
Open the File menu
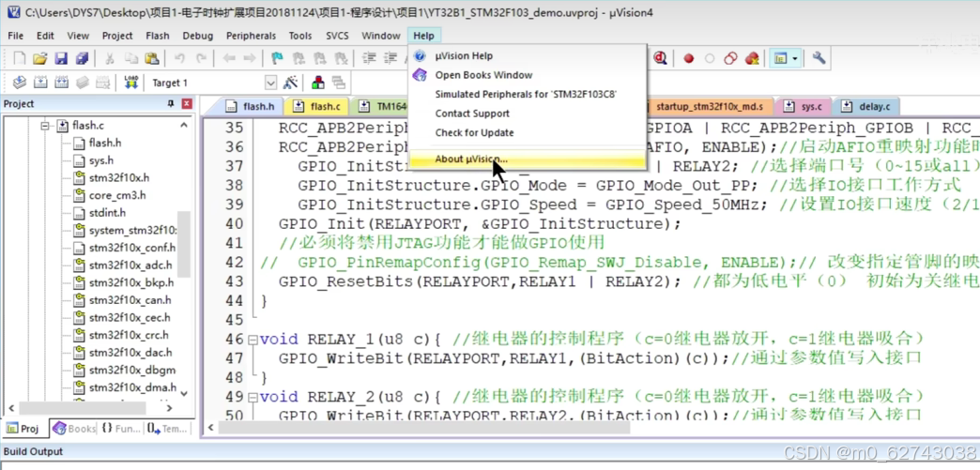tap(16, 36)
